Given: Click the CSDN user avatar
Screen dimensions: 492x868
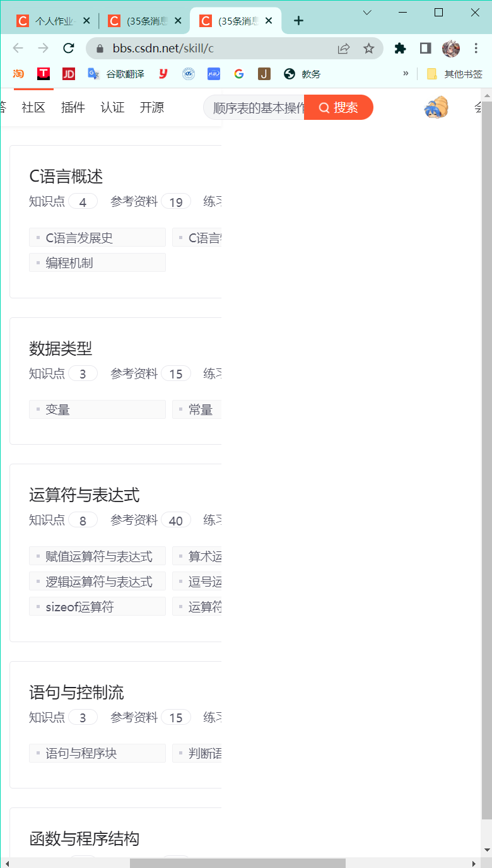Looking at the screenshot, I should [x=436, y=107].
